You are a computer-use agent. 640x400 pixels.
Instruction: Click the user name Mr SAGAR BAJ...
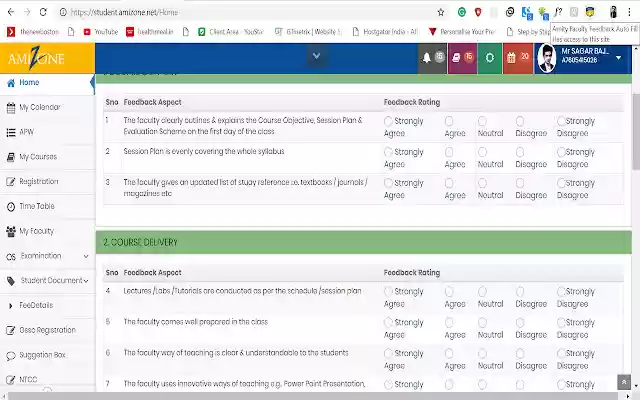585,51
